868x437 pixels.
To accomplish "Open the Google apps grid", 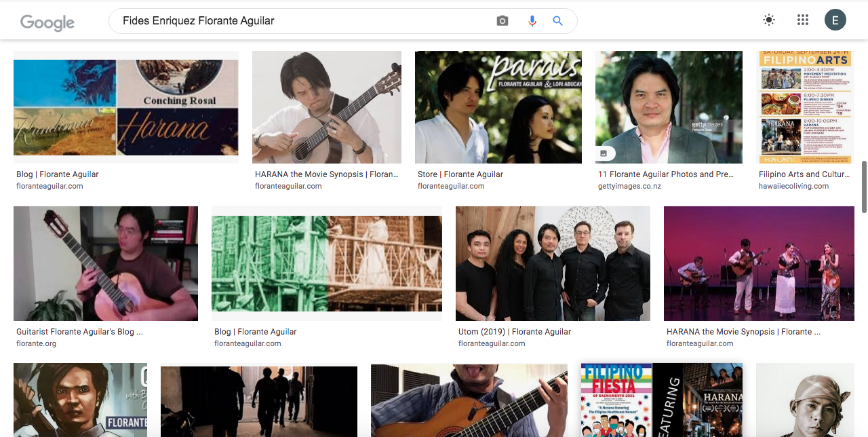I will [803, 20].
